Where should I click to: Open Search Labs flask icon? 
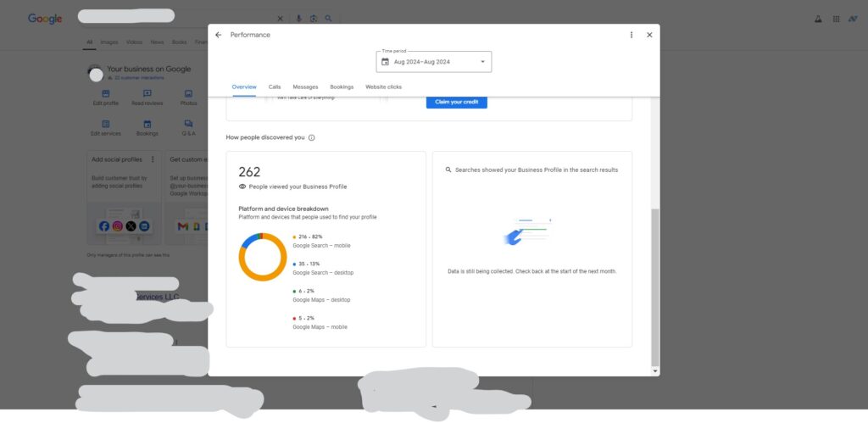[818, 19]
